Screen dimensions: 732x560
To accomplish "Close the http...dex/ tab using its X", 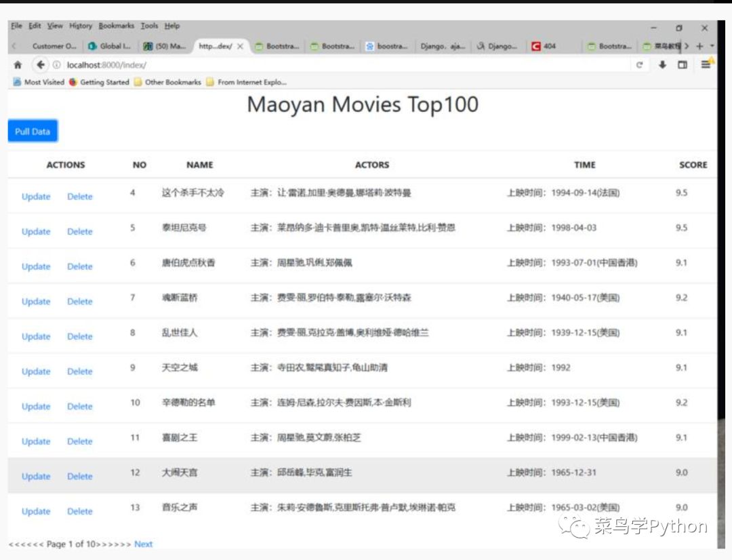I will [x=240, y=46].
